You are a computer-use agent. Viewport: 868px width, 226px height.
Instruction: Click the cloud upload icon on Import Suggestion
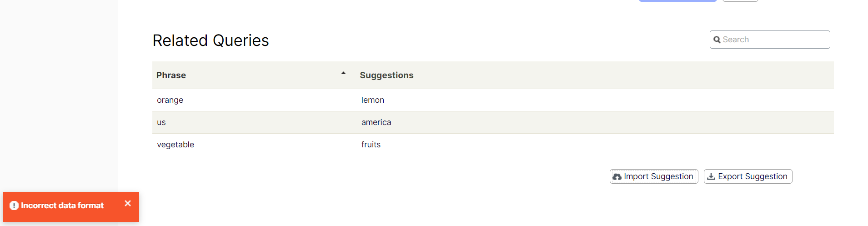(x=617, y=177)
